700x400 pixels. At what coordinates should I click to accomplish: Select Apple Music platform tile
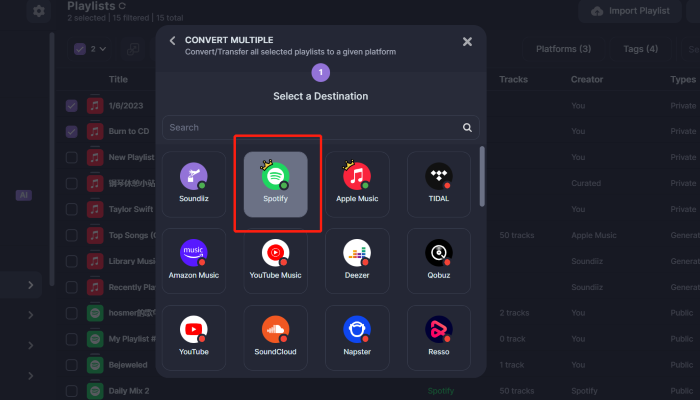point(357,184)
